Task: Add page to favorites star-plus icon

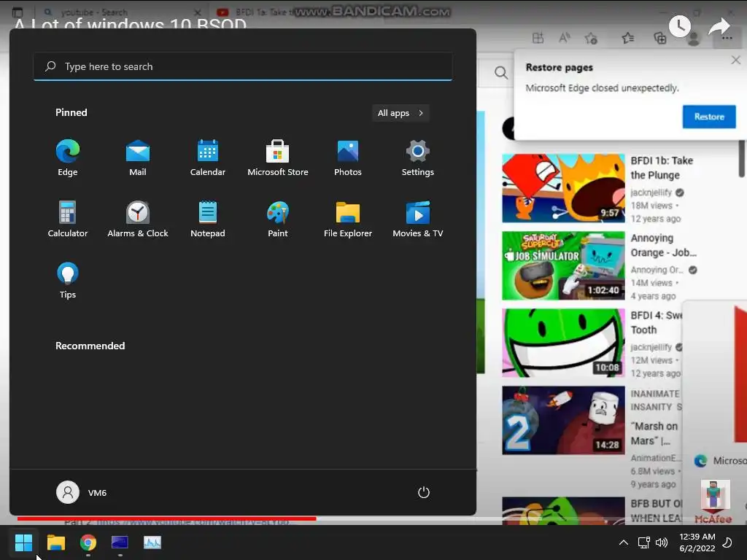Action: [591, 38]
